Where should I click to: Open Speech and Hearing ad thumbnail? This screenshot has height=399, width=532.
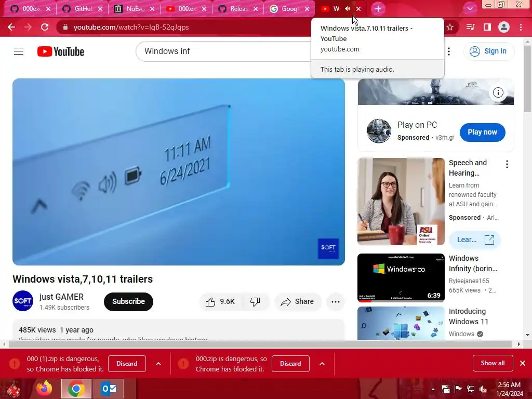tap(401, 201)
